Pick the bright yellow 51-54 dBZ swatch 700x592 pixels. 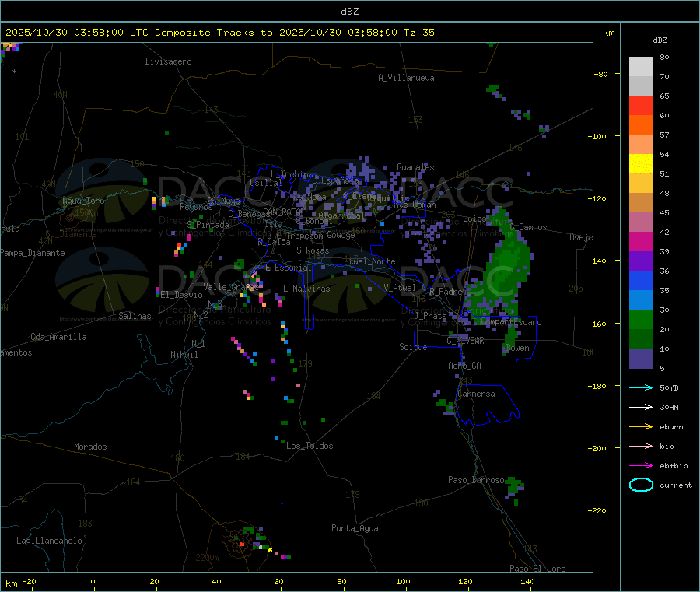click(x=641, y=164)
